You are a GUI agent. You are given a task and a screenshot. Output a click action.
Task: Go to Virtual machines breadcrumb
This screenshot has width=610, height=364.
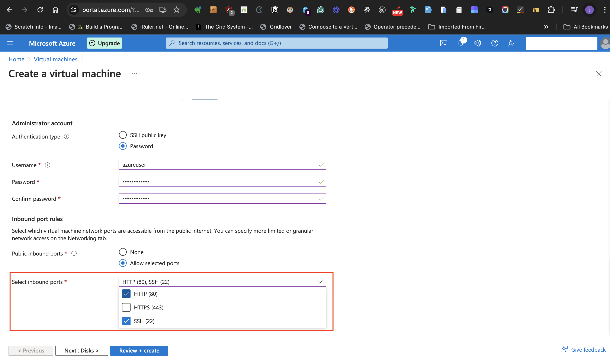[x=55, y=59]
